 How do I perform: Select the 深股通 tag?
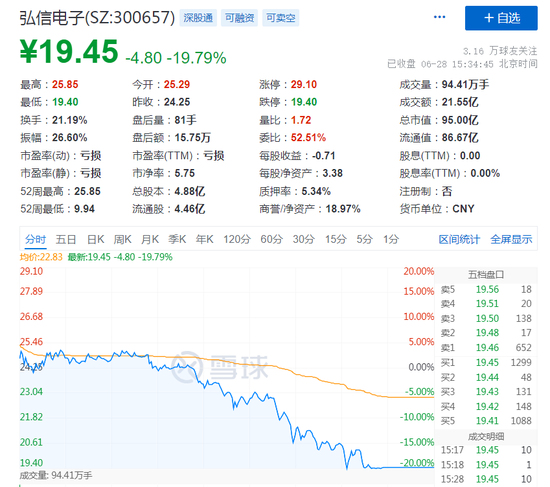point(198,18)
